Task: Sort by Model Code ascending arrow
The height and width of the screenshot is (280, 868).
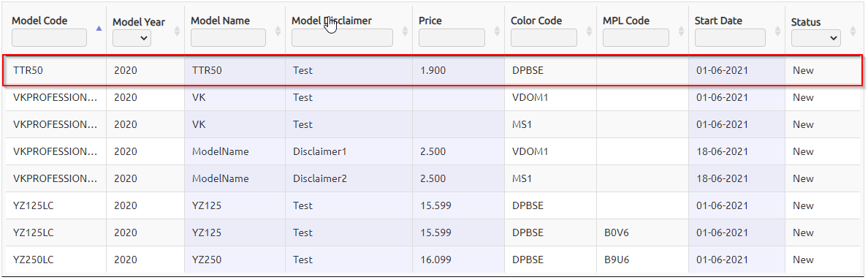Action: (99, 28)
